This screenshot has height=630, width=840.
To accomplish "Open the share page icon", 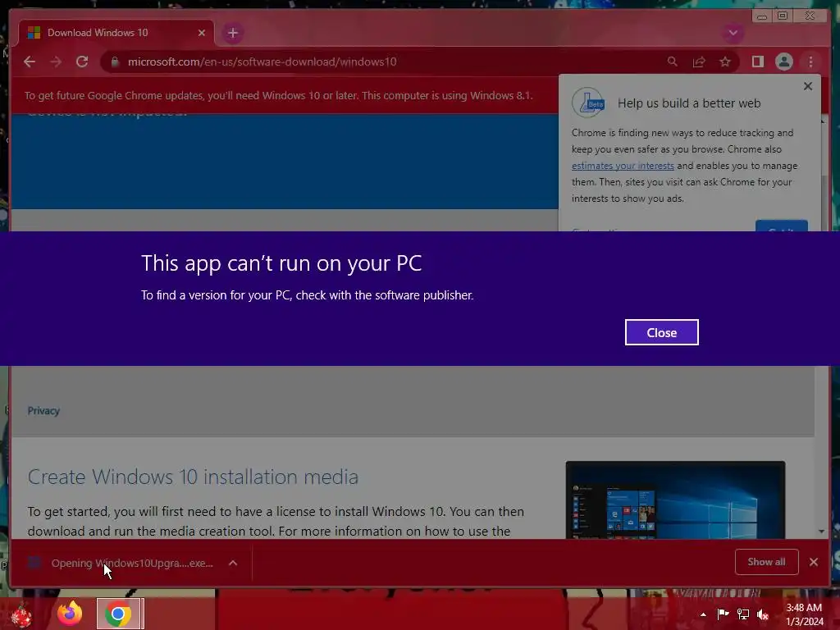I will (x=699, y=62).
